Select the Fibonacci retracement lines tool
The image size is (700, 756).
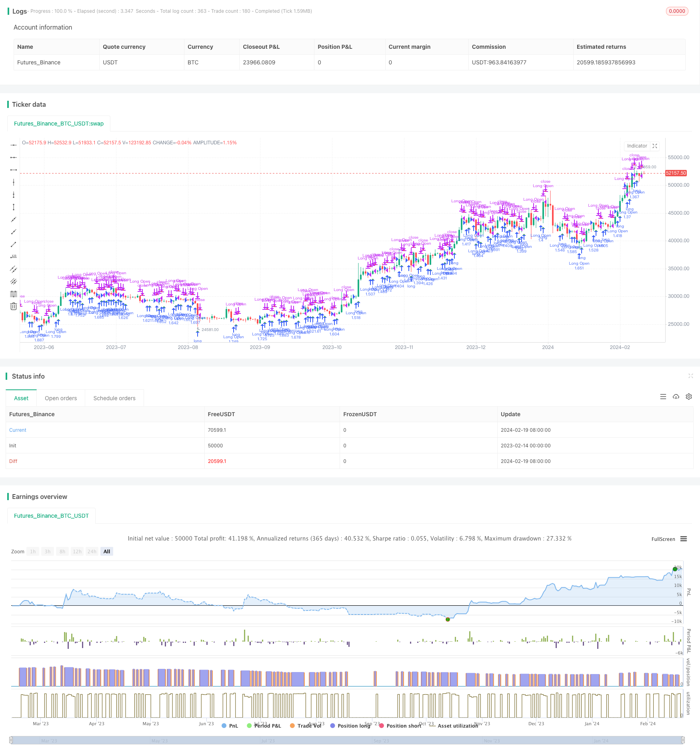point(14,294)
